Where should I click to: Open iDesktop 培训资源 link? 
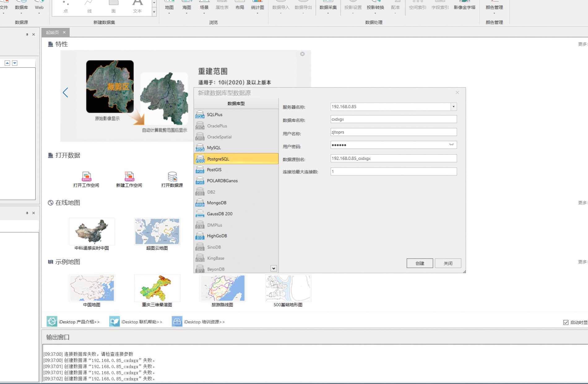click(x=198, y=322)
